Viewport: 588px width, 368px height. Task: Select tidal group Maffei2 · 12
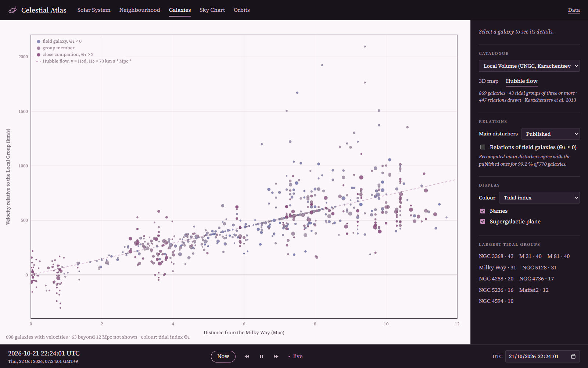pos(534,290)
